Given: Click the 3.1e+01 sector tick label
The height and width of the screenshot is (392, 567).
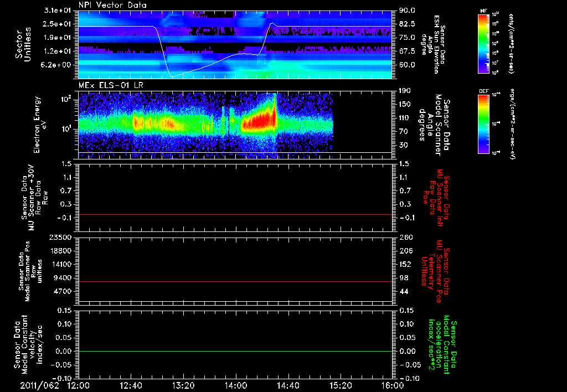Looking at the screenshot, I should point(58,11).
